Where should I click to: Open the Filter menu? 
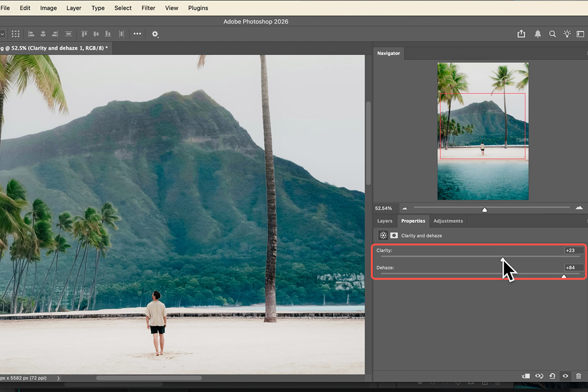click(148, 8)
